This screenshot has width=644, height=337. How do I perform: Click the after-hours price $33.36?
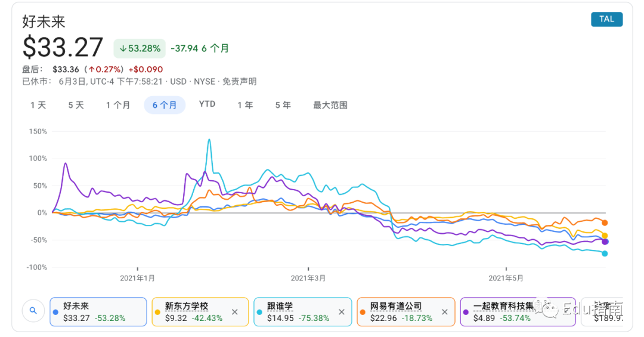pos(66,69)
